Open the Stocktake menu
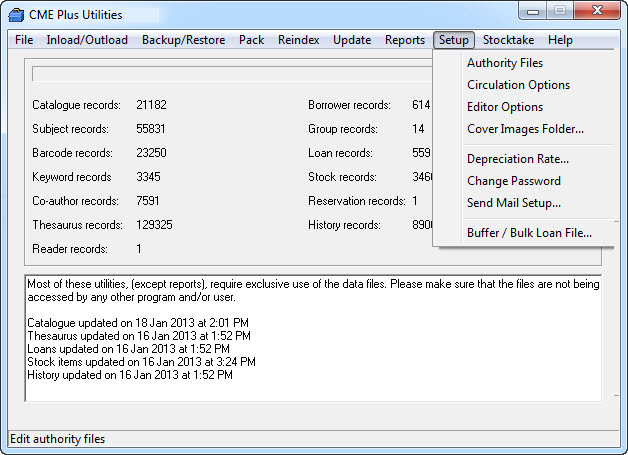Screen dimensions: 628x455 (x=508, y=40)
